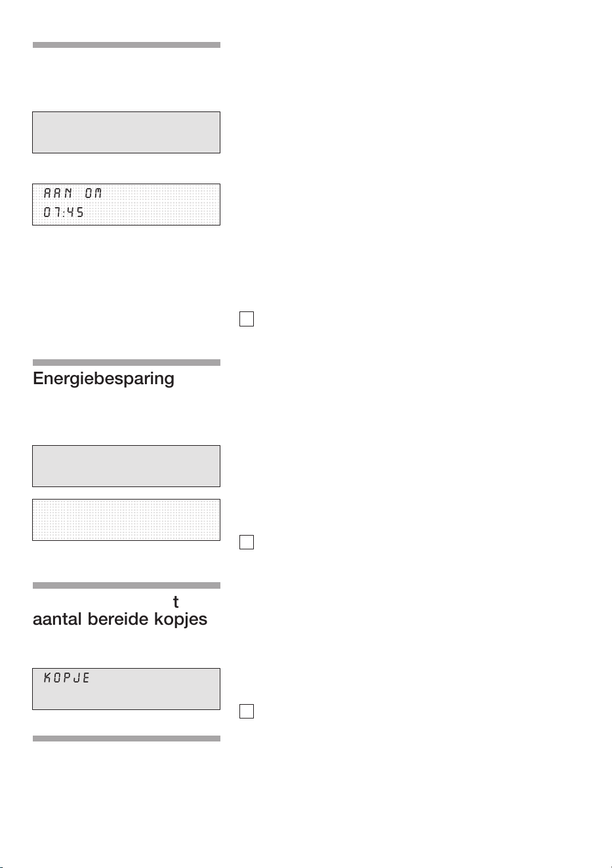Viewport: 612px width, 868px height.
Task: Select the blank gray display above the AAN OM display
Action: [x=126, y=132]
